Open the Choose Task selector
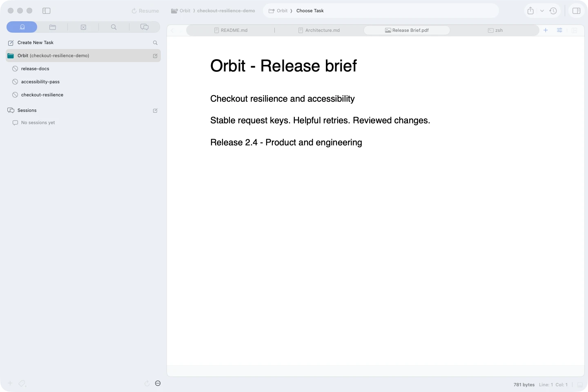 coord(310,11)
